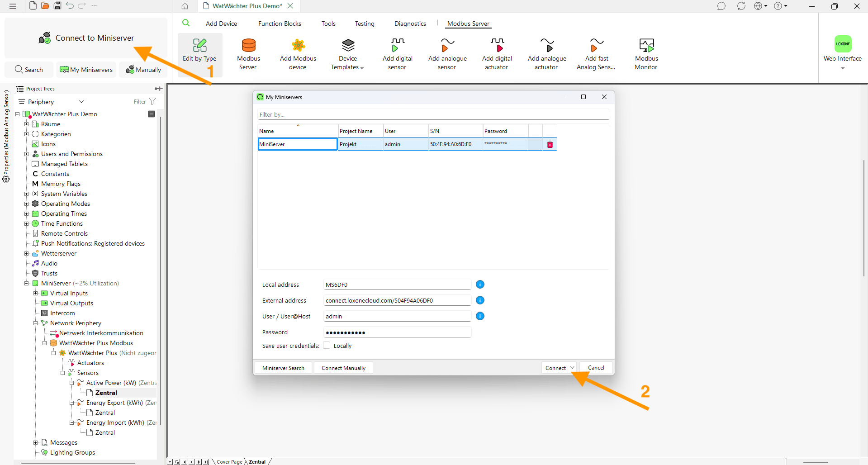Delete the MiniServer entry with trash icon
Screen dimensions: 868x465
(550, 144)
